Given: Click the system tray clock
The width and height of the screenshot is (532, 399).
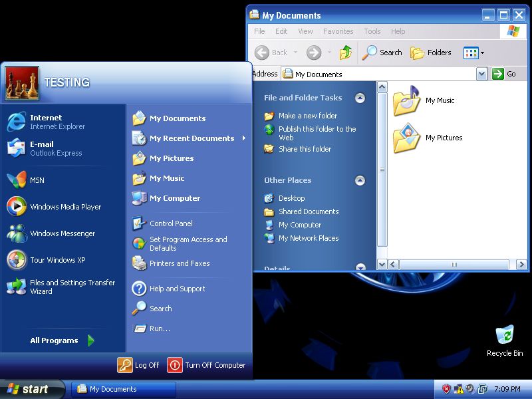Looking at the screenshot, I should [x=507, y=389].
